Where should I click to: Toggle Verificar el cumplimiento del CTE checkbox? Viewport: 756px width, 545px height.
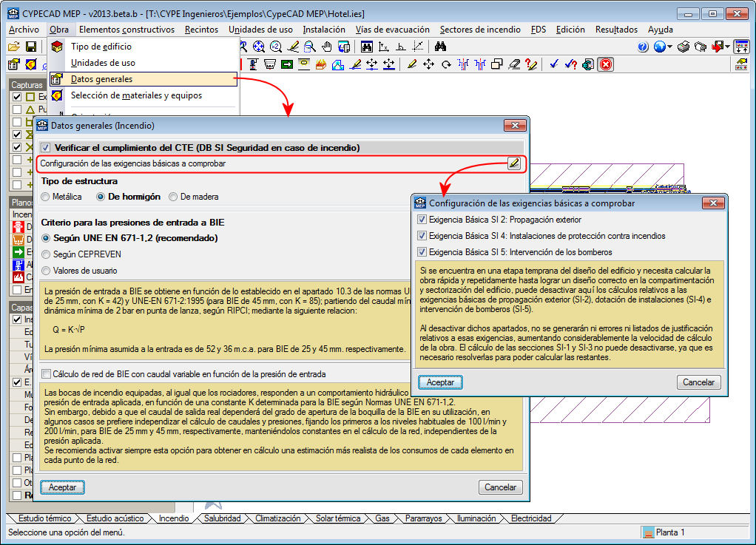pos(46,148)
